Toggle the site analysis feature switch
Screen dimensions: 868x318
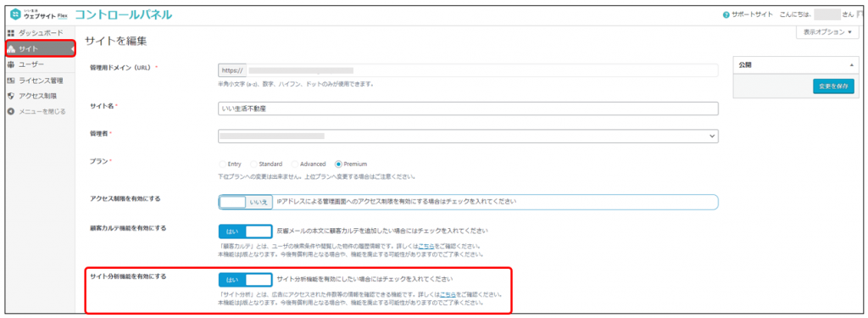[245, 279]
